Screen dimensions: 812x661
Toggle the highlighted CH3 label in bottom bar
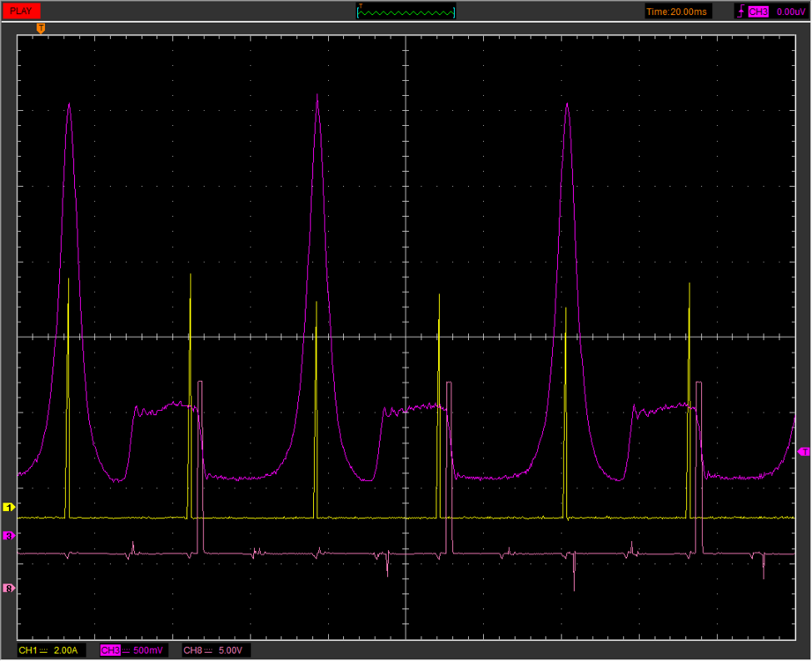[110, 650]
